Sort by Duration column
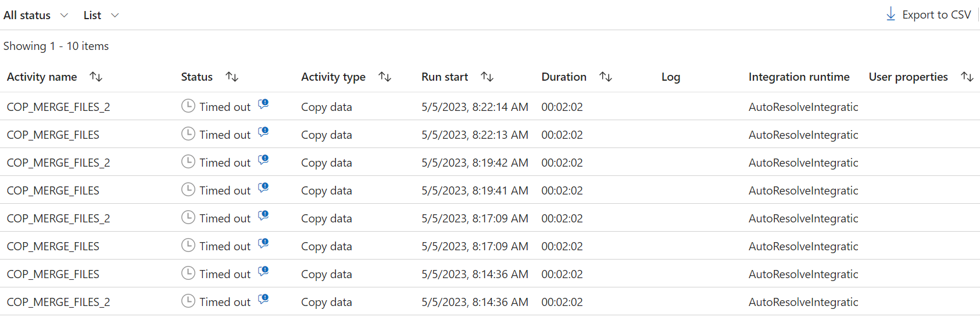Image resolution: width=980 pixels, height=324 pixels. pyautogui.click(x=606, y=77)
